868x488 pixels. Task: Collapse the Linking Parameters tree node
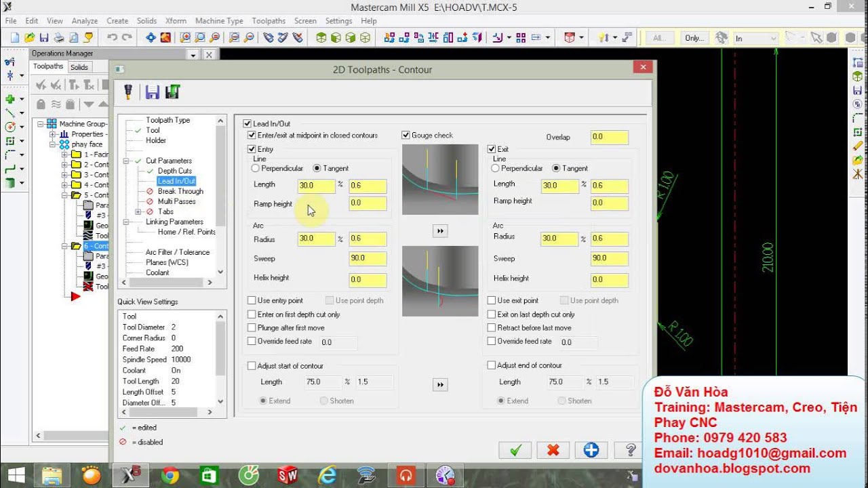127,222
